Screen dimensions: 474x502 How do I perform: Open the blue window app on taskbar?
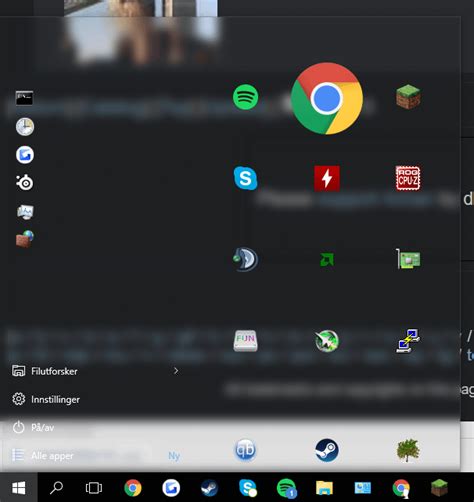363,488
